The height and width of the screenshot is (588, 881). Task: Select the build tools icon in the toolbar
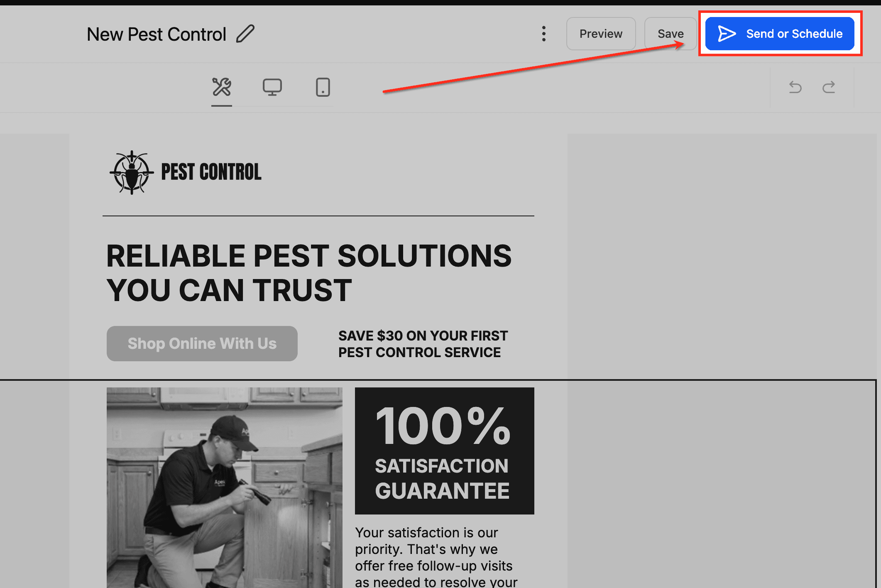(x=221, y=87)
